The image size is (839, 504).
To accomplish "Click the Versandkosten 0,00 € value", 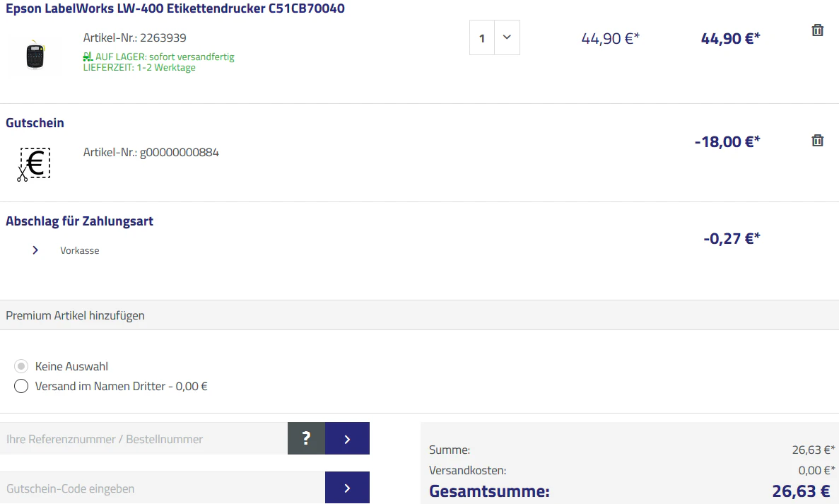I will [x=816, y=470].
